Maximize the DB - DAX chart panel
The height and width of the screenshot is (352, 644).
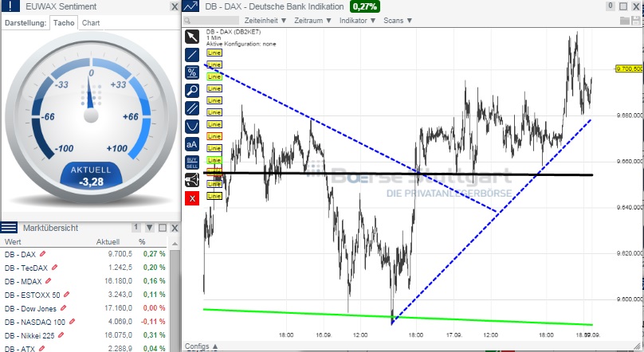pyautogui.click(x=623, y=6)
